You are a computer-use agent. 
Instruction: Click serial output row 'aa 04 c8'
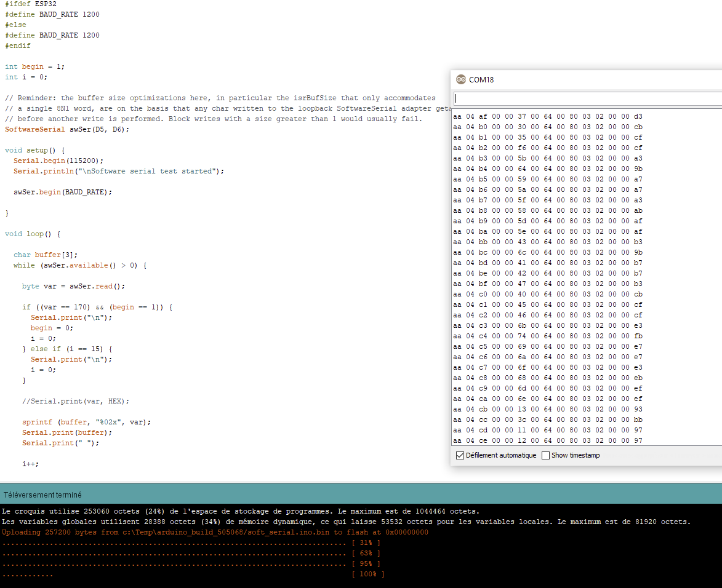tap(547, 378)
